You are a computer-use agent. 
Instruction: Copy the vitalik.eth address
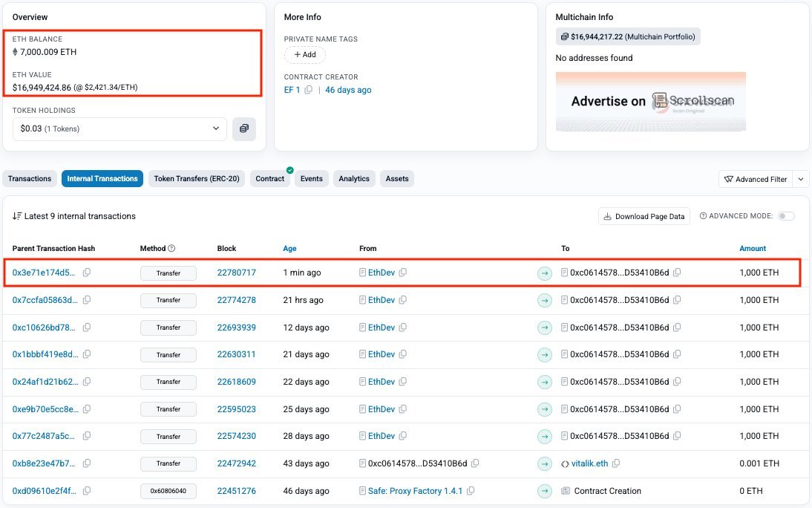[x=616, y=463]
